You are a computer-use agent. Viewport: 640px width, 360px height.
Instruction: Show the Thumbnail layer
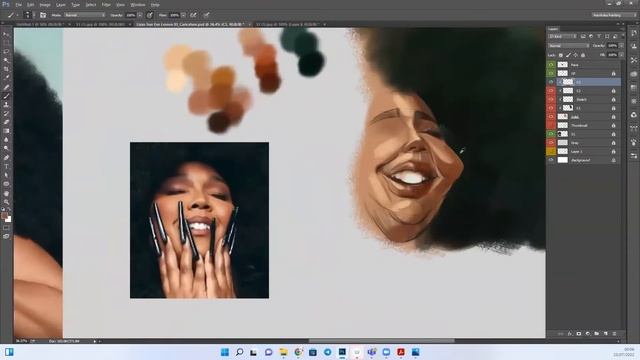pyautogui.click(x=551, y=125)
